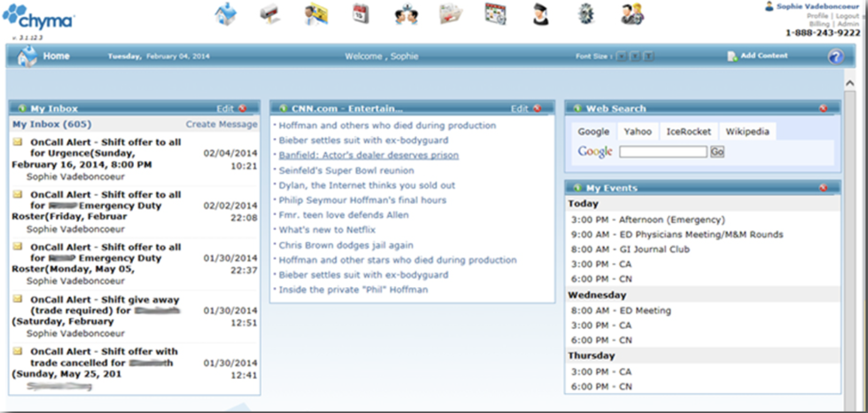The width and height of the screenshot is (868, 413).
Task: Open headline 'Chris Brown dodges jail again'
Action: click(x=346, y=245)
